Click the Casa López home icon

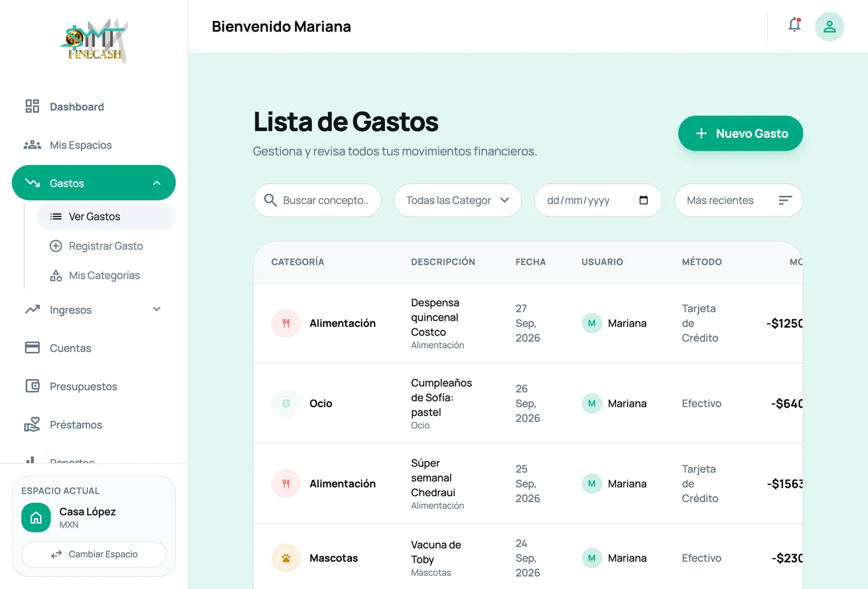(36, 518)
